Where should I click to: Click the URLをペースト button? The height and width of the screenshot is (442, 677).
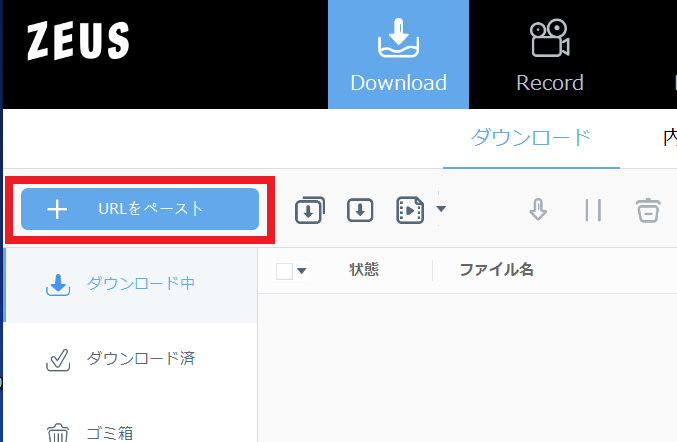tap(140, 209)
